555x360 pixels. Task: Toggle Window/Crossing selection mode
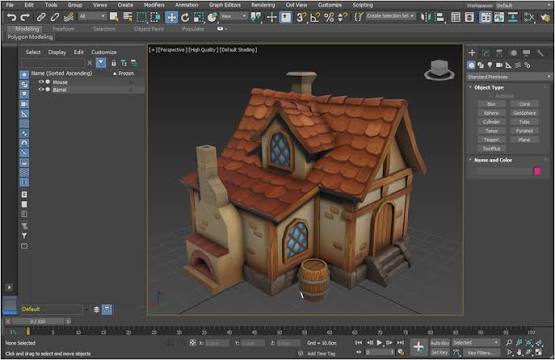pyautogui.click(x=155, y=17)
